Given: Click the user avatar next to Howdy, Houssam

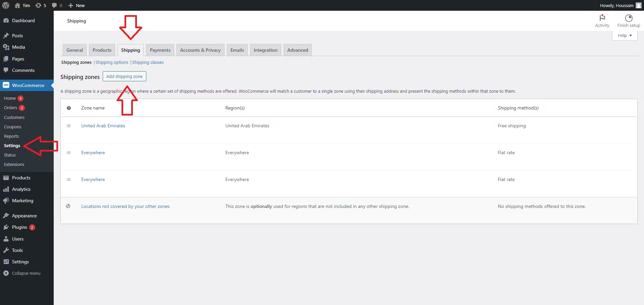Looking at the screenshot, I should [x=638, y=5].
